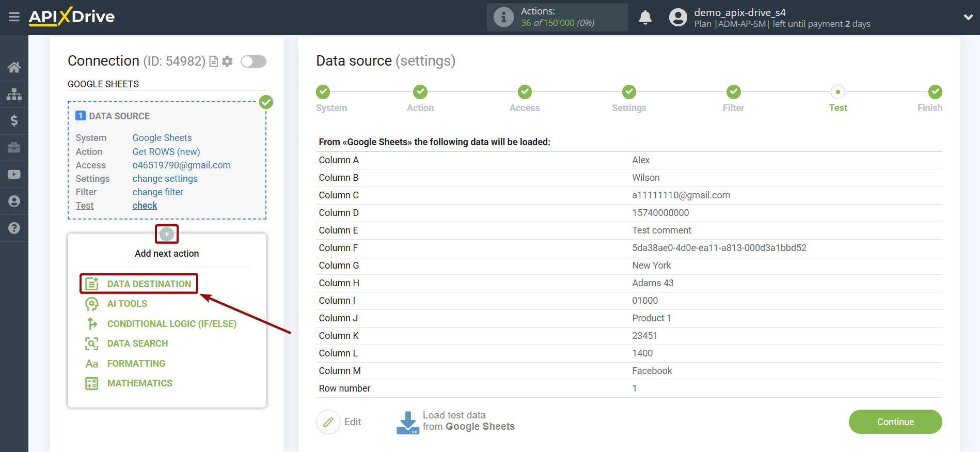Image resolution: width=980 pixels, height=452 pixels.
Task: Open o46519790@gmail.com access link
Action: [182, 165]
